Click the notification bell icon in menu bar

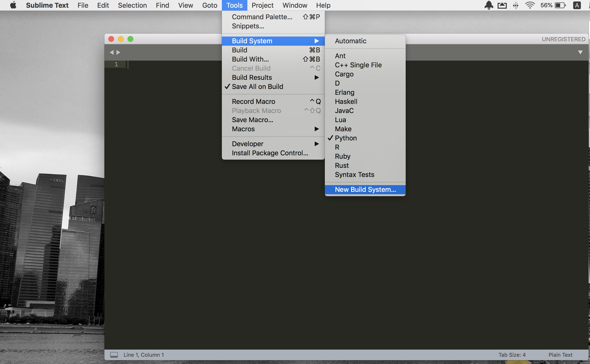tap(488, 5)
